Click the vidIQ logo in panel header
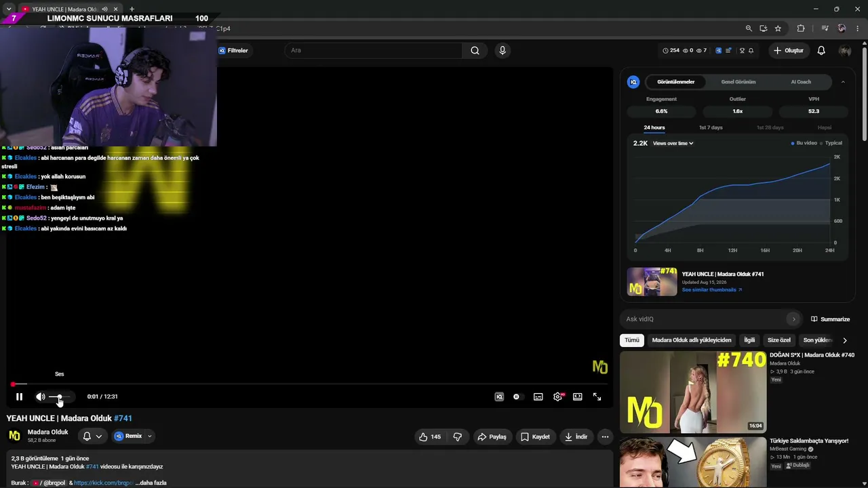This screenshot has width=868, height=488. pyautogui.click(x=633, y=82)
